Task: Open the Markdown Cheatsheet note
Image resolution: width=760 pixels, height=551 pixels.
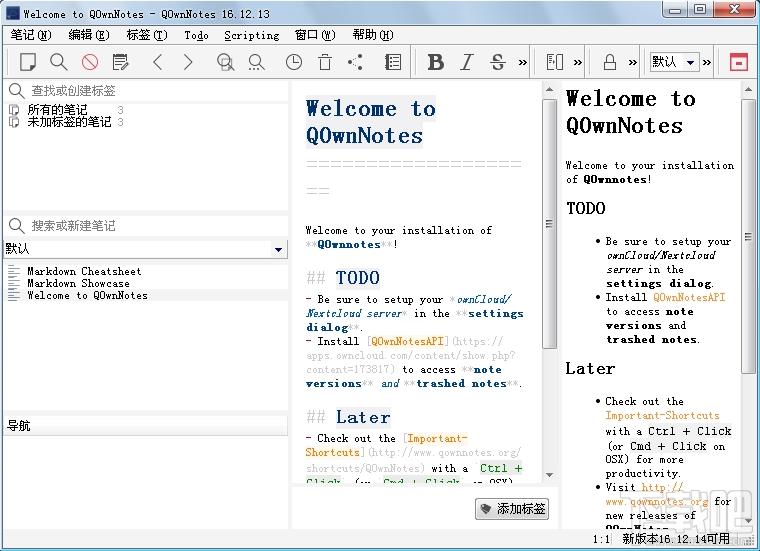Action: [84, 271]
